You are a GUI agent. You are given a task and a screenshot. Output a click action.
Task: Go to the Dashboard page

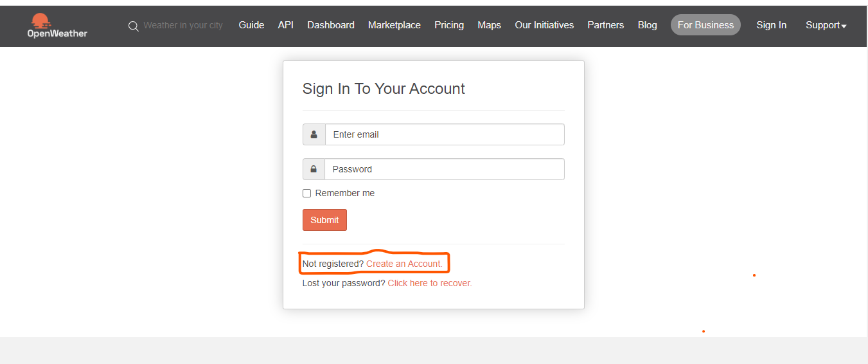click(331, 25)
